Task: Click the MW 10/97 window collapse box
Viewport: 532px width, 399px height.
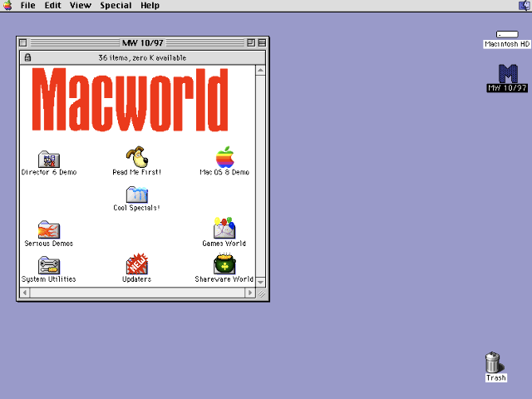Action: 262,42
